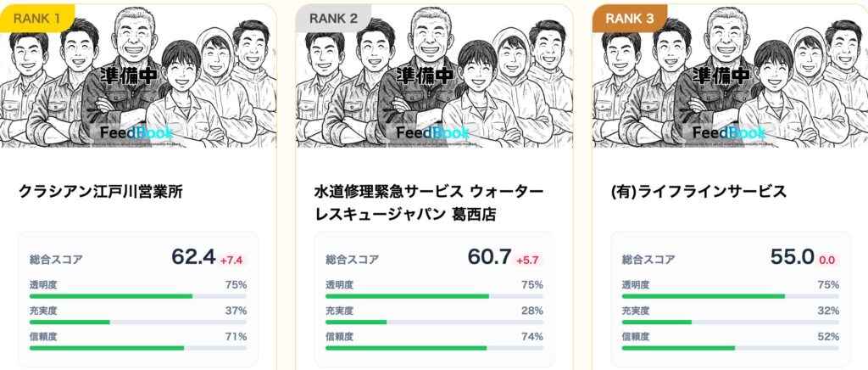Click the 62.4 総合スコア value
Viewport: 868px width, 370px height.
[x=193, y=257]
